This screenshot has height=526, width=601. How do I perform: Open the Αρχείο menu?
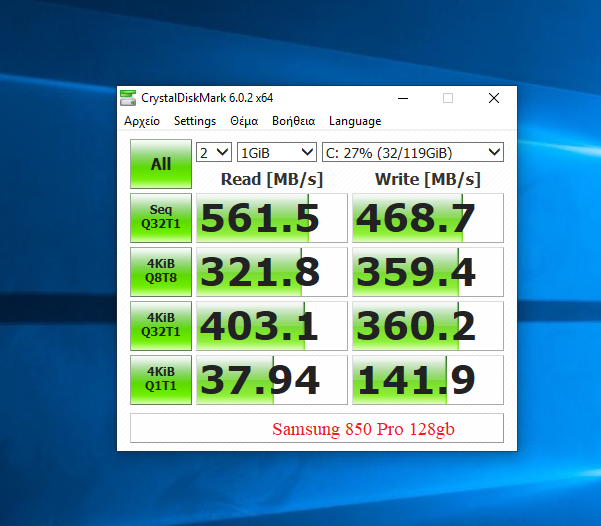tap(141, 121)
